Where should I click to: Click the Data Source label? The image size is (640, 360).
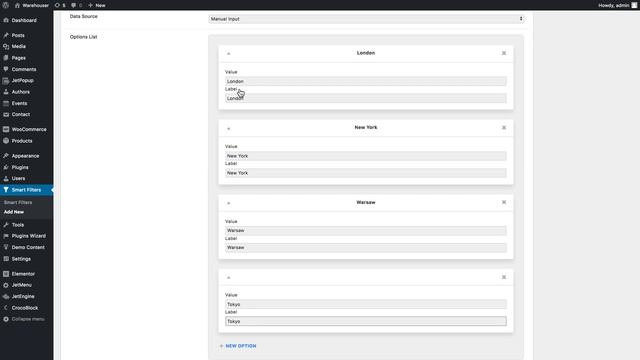coord(84,16)
